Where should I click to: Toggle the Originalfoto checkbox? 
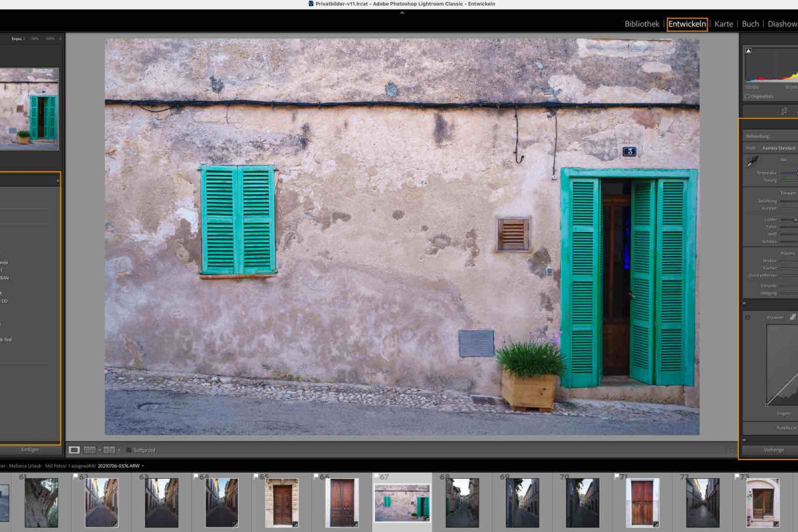coord(747,96)
